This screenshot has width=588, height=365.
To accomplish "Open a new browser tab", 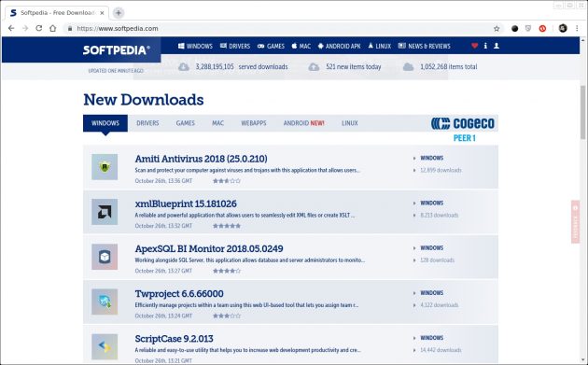I will 119,13.
